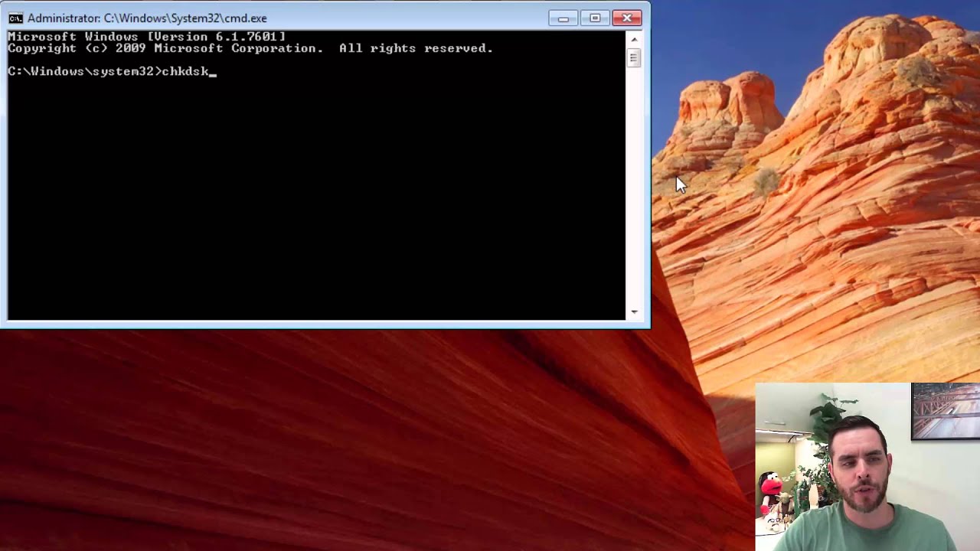The height and width of the screenshot is (551, 980).
Task: Minimize the Command Prompt window
Action: [x=563, y=17]
